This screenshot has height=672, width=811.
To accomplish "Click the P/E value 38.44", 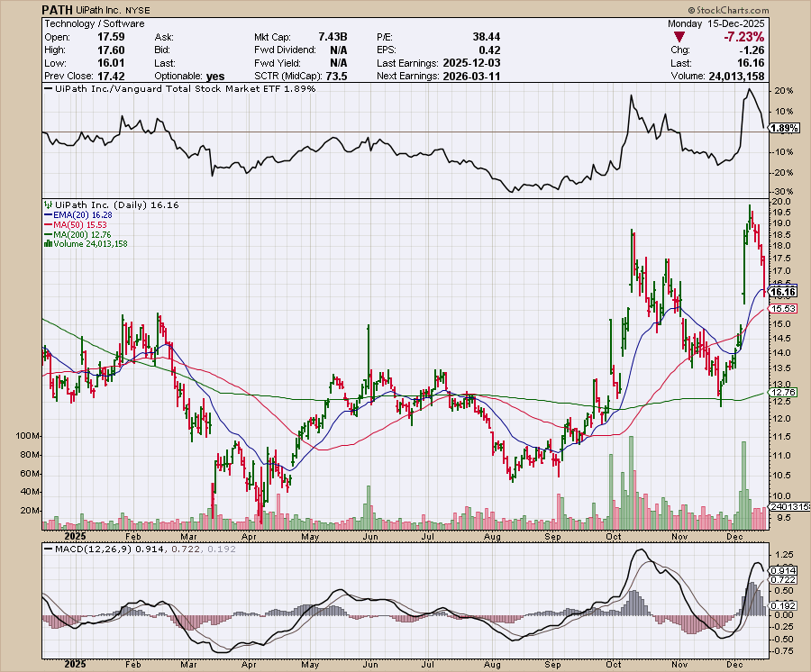I will 487,37.
